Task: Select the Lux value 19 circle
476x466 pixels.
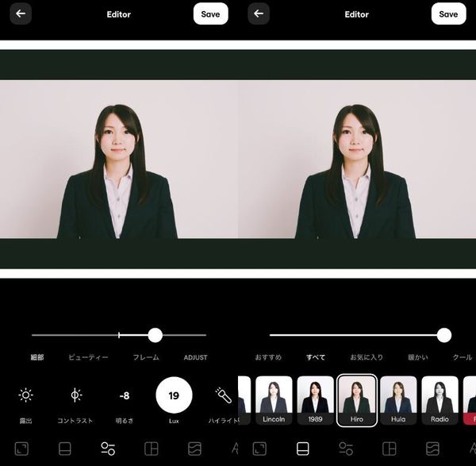Action: point(174,395)
